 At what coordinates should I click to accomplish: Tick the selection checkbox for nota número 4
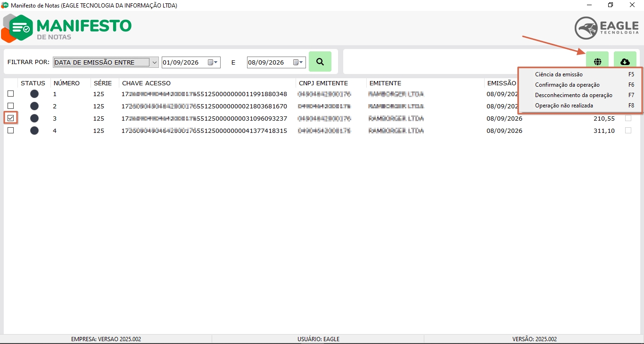10,131
